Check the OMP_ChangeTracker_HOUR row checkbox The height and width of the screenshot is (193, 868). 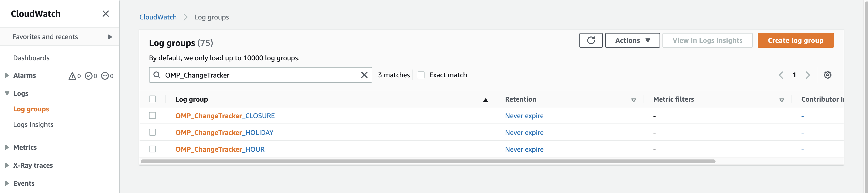click(153, 149)
